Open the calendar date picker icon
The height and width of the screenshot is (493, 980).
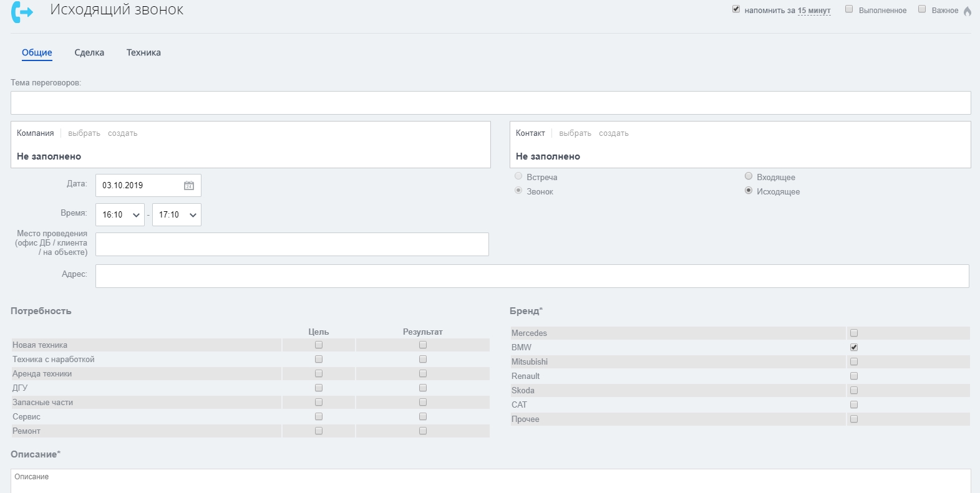[x=189, y=185]
